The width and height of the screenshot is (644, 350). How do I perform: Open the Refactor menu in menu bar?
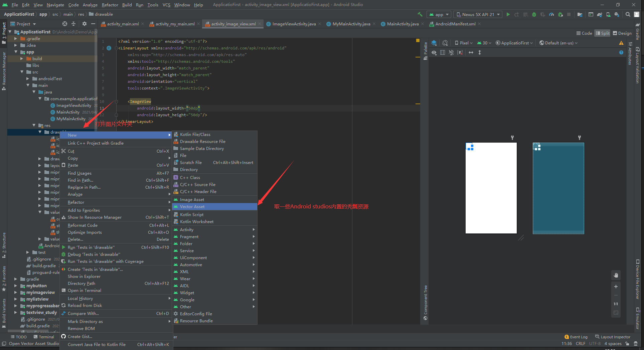point(110,5)
